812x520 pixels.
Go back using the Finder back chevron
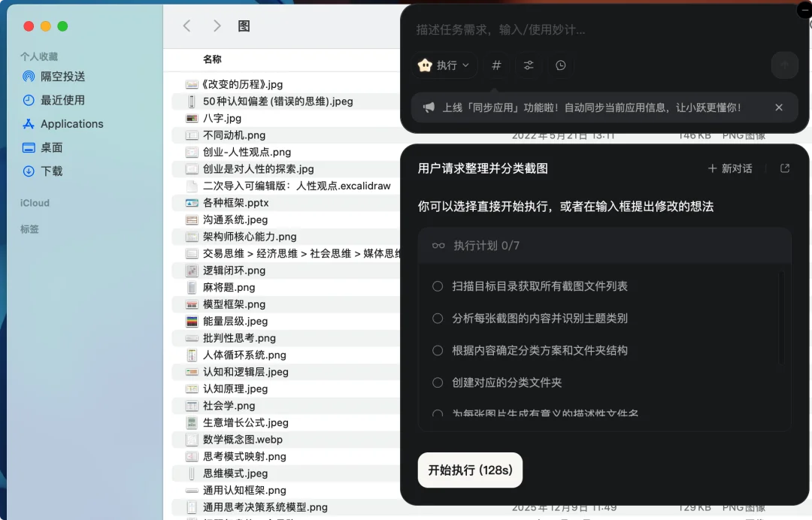(186, 25)
